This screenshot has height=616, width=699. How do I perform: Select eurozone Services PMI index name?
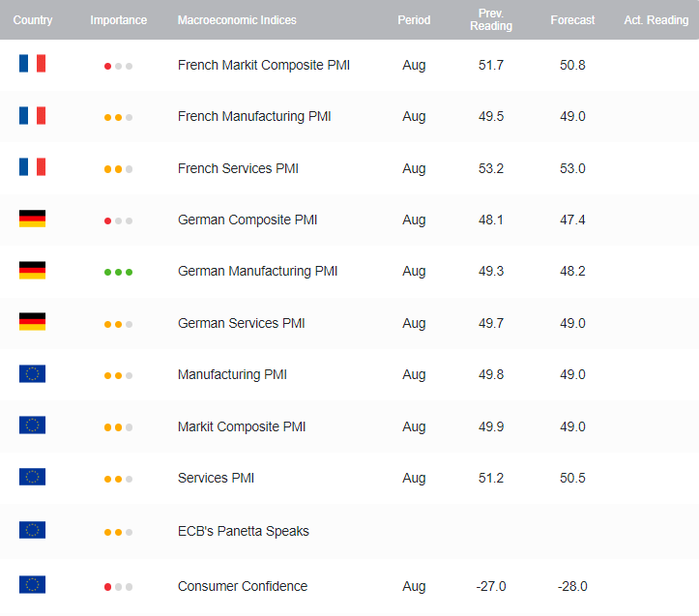pos(216,478)
